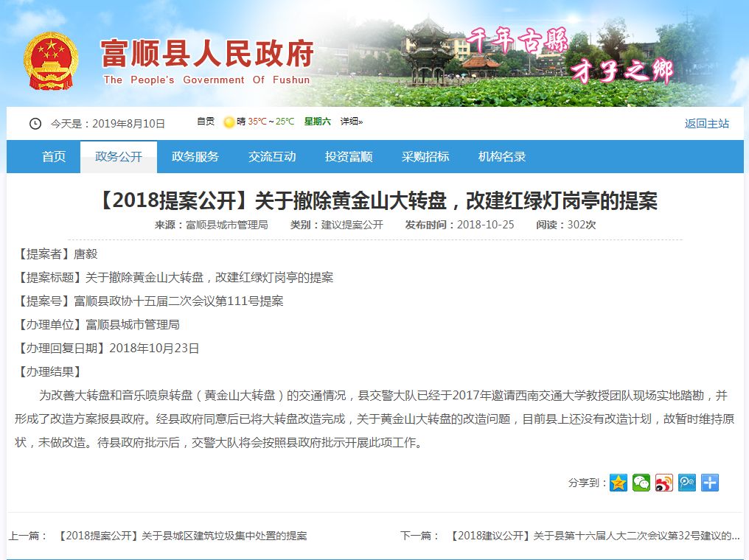749x560 pixels.
Task: Expand weather details via 详细» link
Action: coord(351,122)
